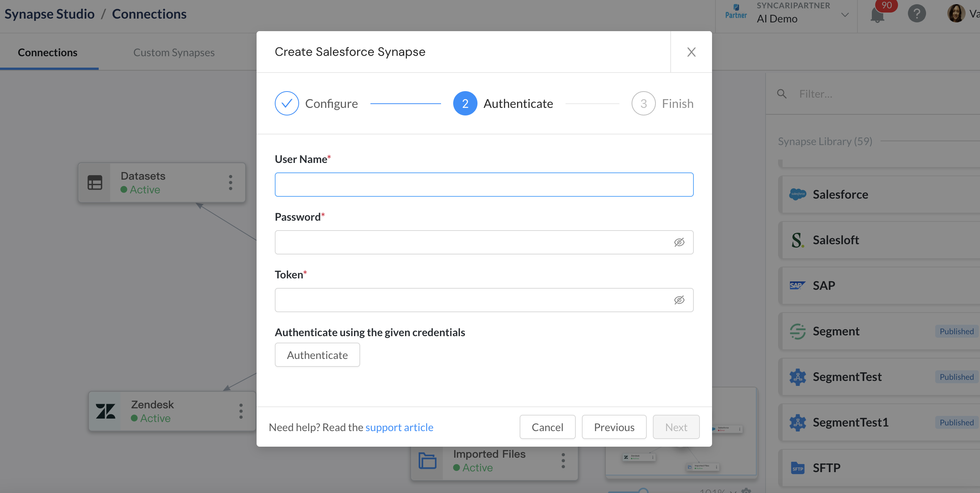Screen dimensions: 980x493
Task: Click the Imported Files node label
Action: (x=489, y=454)
